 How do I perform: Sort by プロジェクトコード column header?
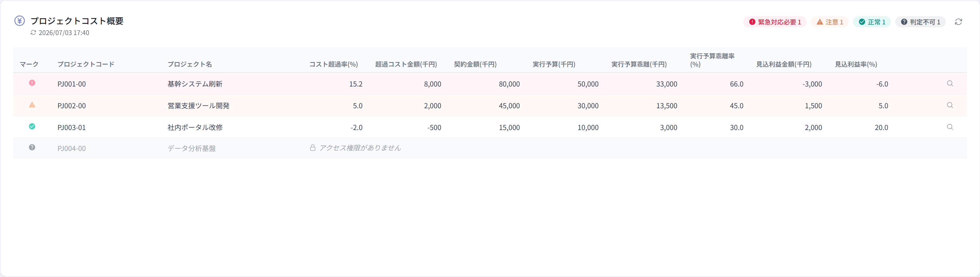[86, 64]
